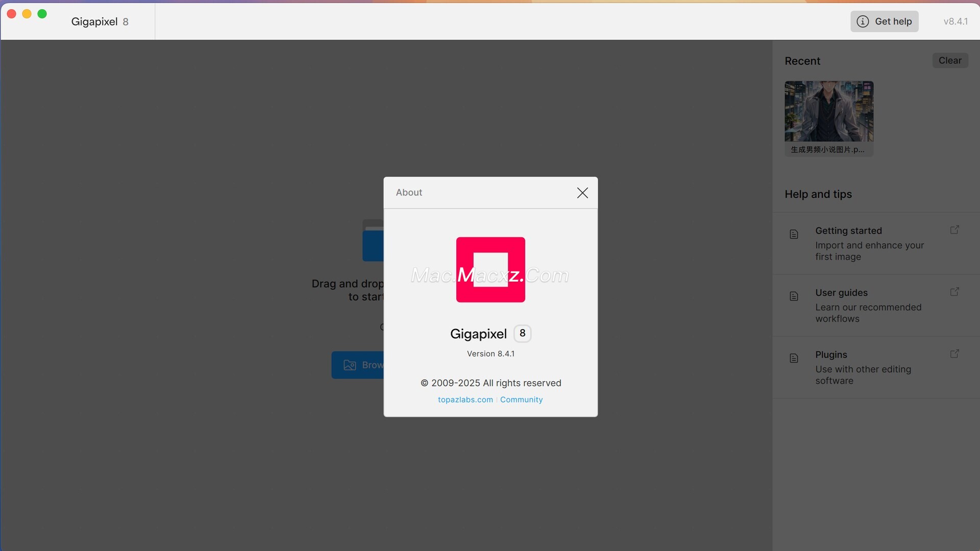This screenshot has width=980, height=551.
Task: Close the About dialog with the X
Action: coord(582,193)
